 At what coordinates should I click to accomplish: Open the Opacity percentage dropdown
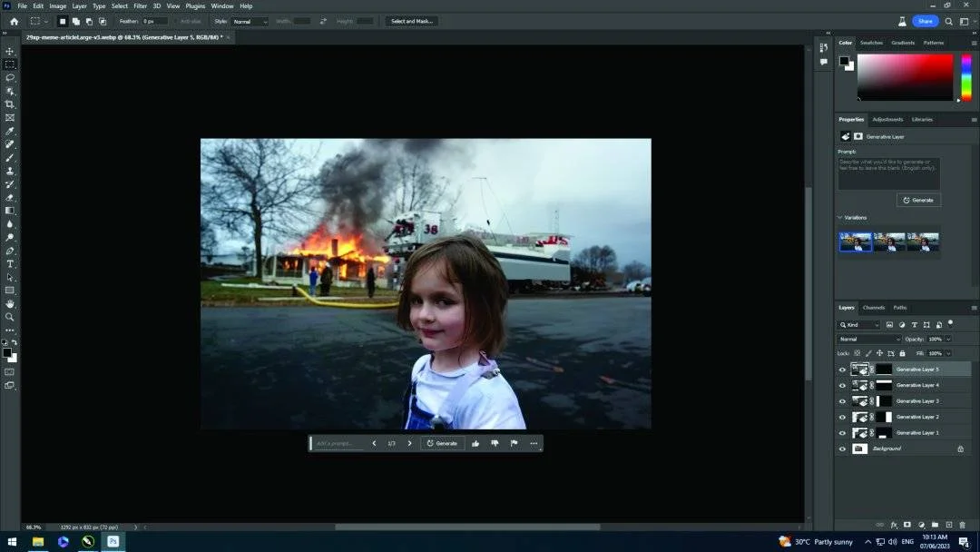click(948, 339)
